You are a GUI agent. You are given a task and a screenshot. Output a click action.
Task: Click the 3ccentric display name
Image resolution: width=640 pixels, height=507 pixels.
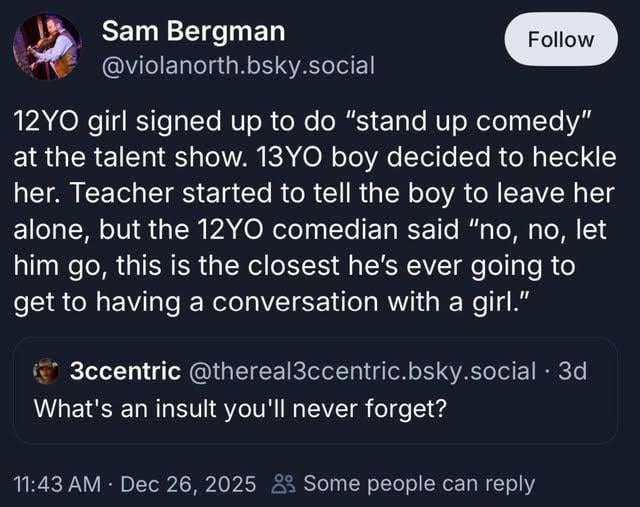[x=125, y=372]
